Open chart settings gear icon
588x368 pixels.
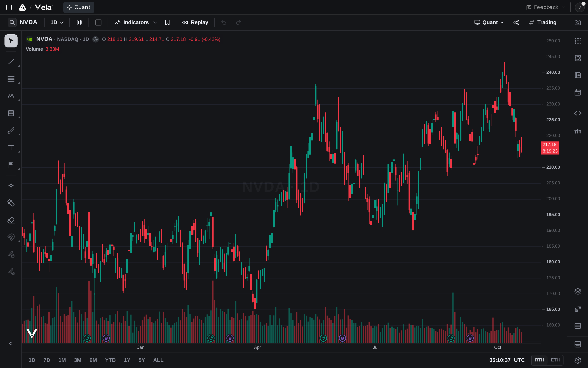[x=578, y=360]
